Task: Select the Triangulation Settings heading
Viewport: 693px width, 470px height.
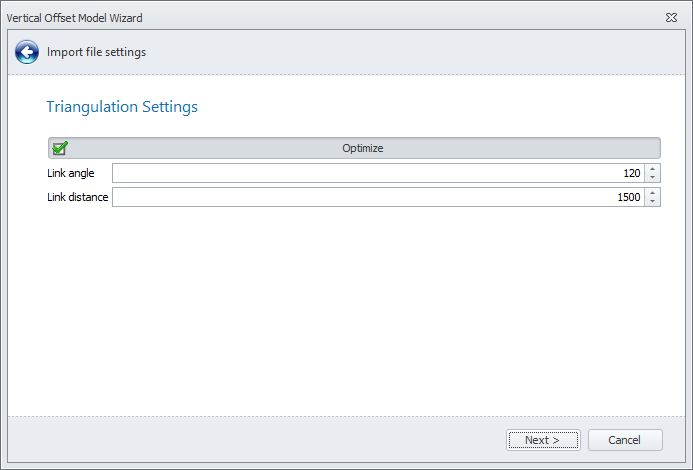Action: (122, 106)
